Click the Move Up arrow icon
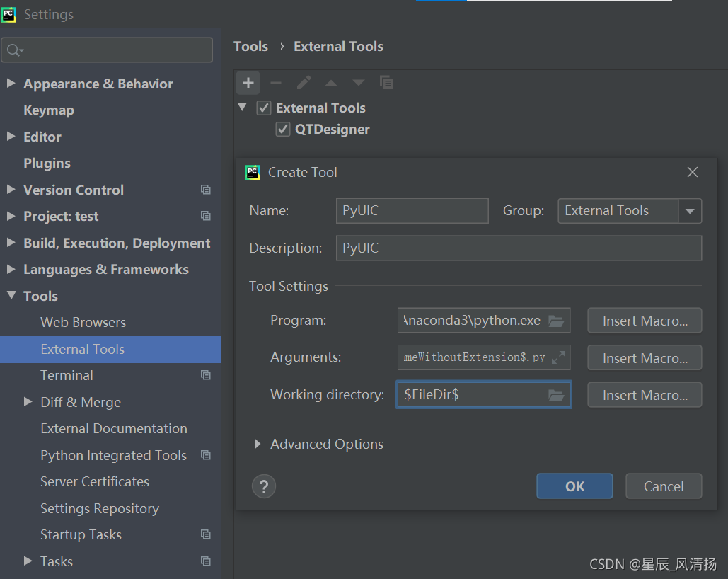This screenshot has height=579, width=728. (x=331, y=84)
